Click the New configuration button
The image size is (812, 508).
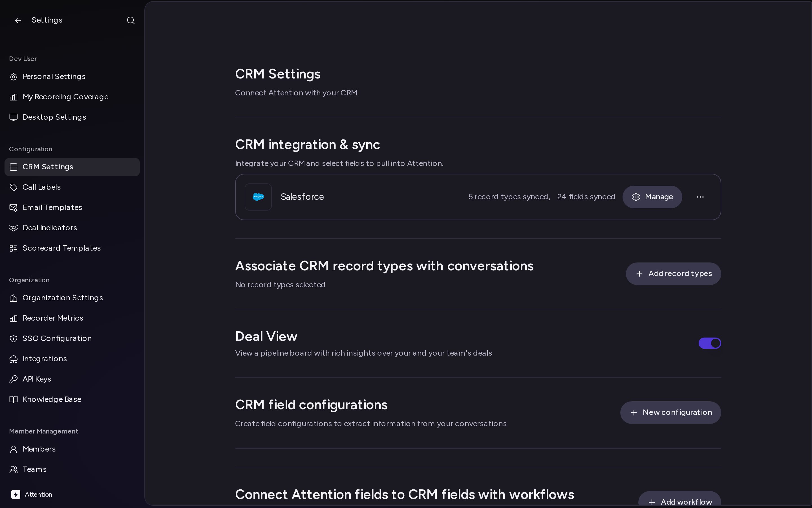(670, 413)
